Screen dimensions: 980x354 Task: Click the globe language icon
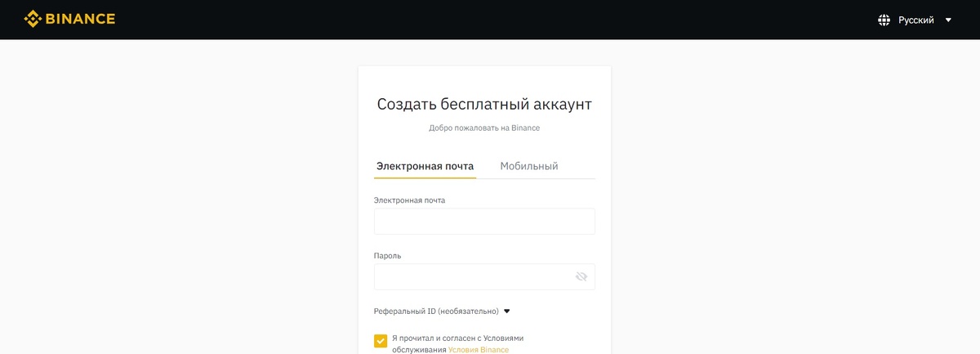884,20
